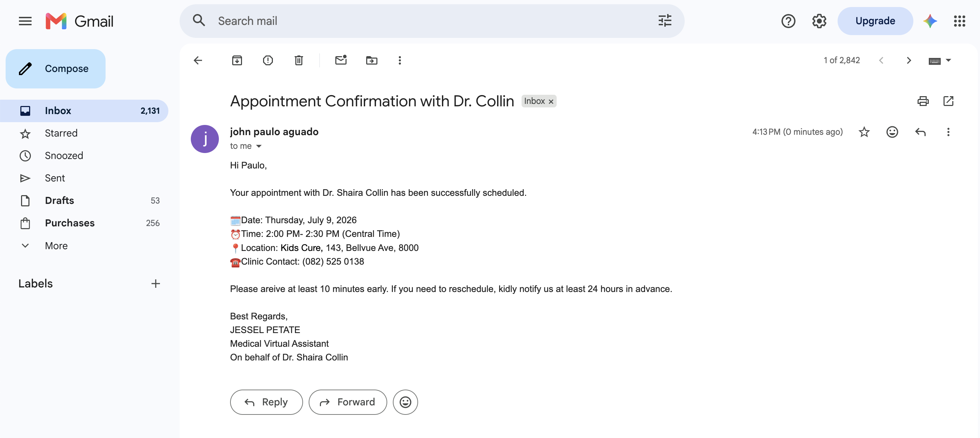Viewport: 980px width, 438px height.
Task: Mark the email as unread
Action: [x=341, y=60]
